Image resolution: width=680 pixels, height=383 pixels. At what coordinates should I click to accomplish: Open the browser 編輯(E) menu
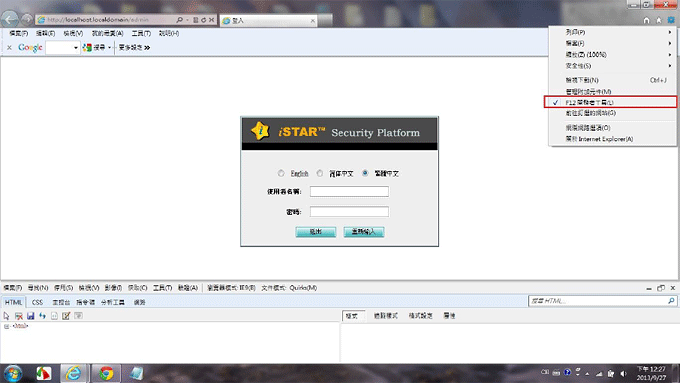coord(46,33)
